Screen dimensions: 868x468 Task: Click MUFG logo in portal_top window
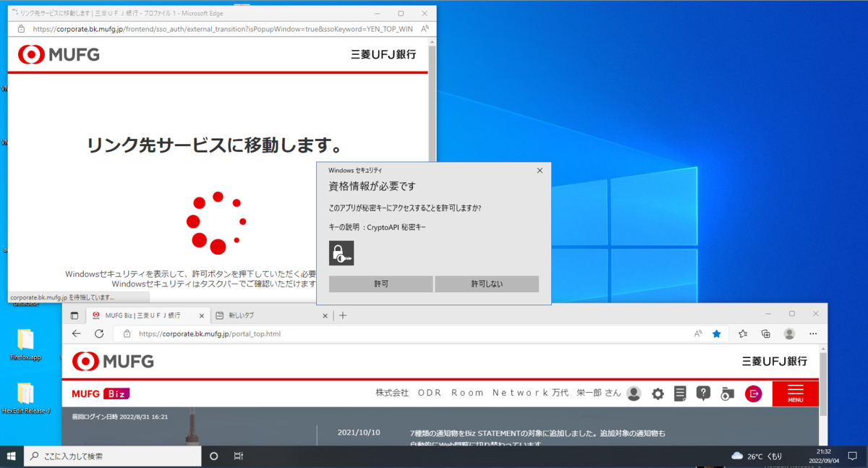tap(113, 361)
